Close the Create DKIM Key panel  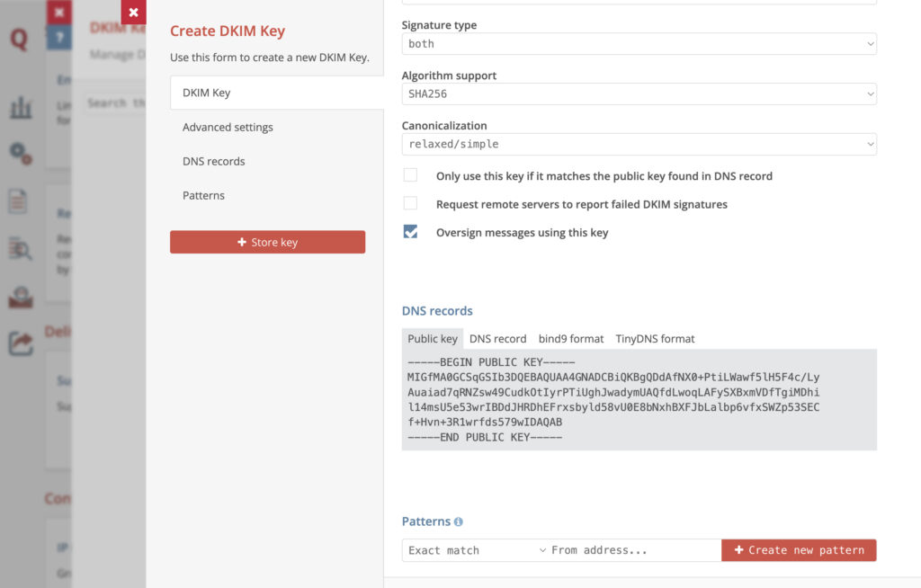tap(133, 13)
